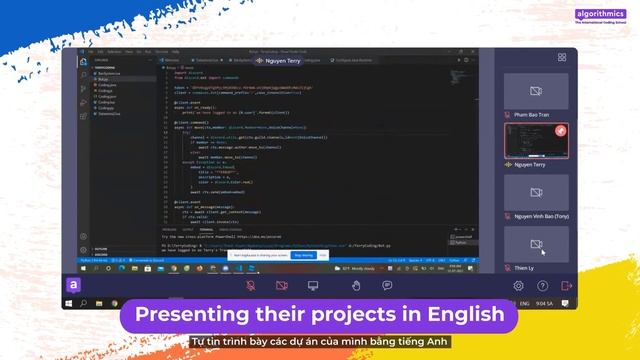Screen dimensions: 640x360
Task: Open VS Code Explorer icon in activity bar
Action: click(x=83, y=62)
